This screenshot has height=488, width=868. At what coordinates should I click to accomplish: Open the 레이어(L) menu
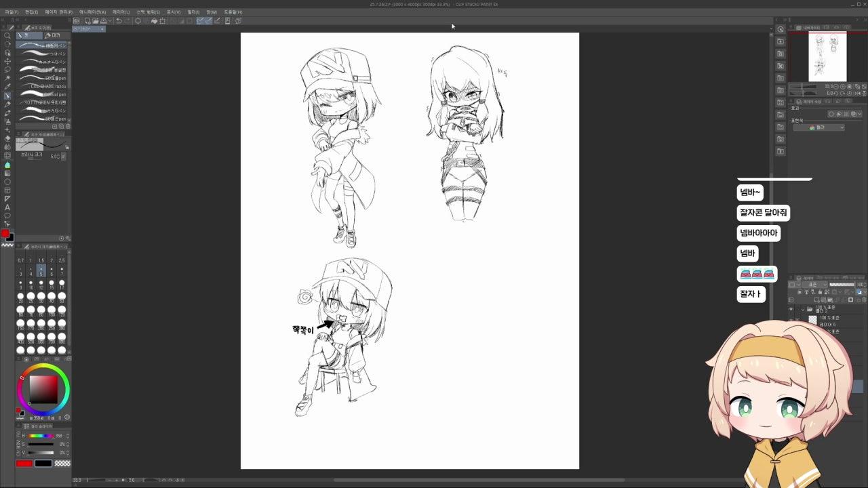coord(121,12)
